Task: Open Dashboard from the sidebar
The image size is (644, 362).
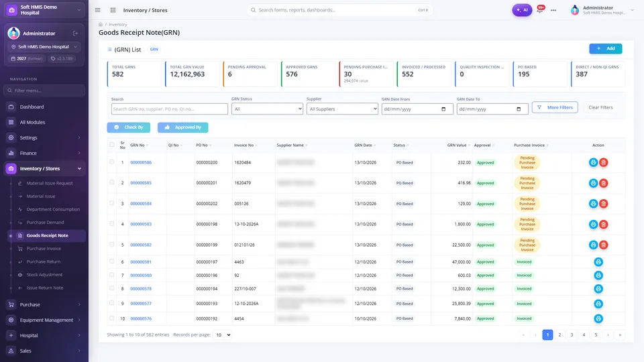Action: tap(44, 107)
